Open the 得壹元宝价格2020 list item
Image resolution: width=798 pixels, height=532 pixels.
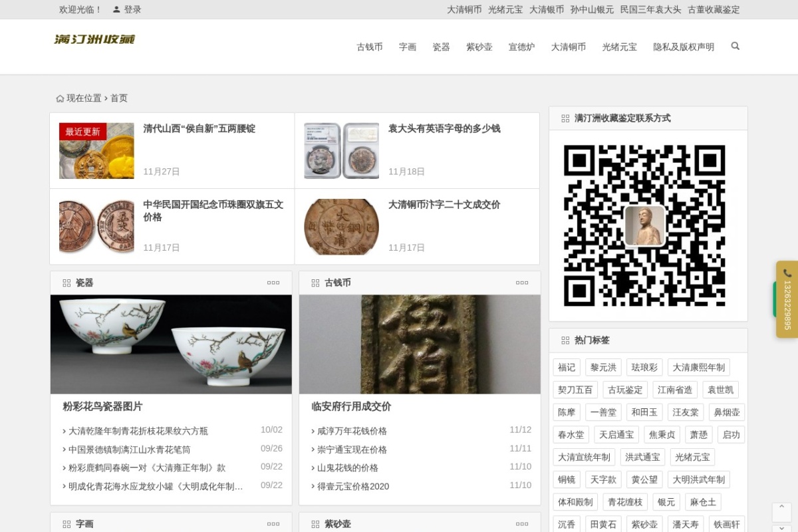(353, 487)
